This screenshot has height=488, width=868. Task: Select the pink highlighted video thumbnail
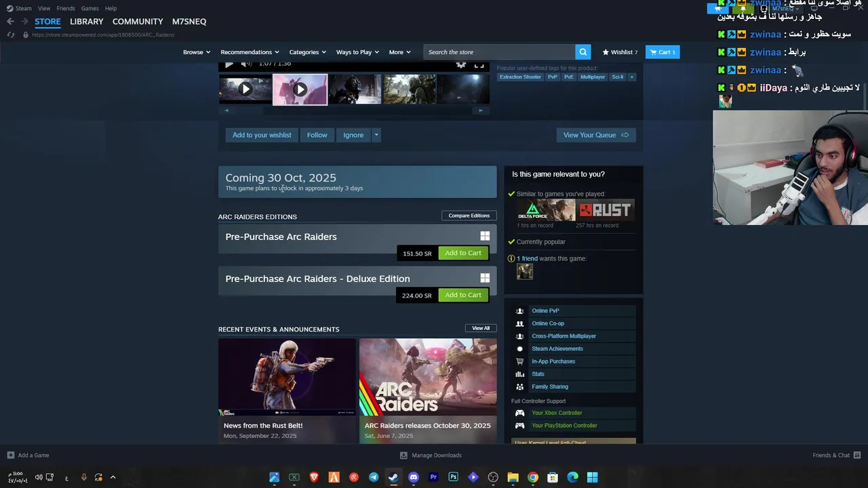(x=300, y=89)
